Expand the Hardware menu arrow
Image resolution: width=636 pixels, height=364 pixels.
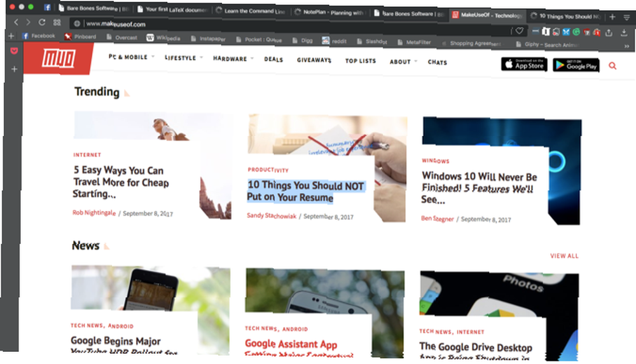pos(252,58)
